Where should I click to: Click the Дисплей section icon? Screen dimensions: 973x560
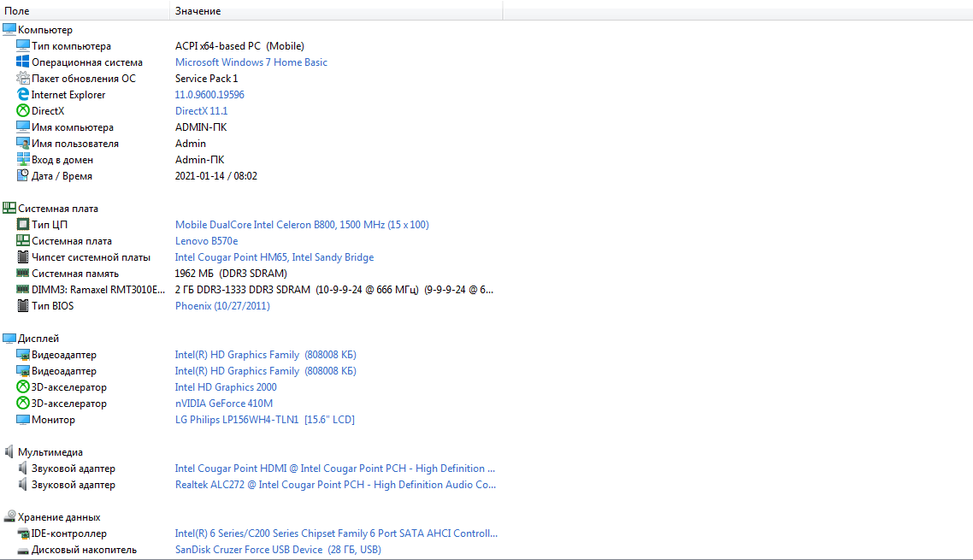(x=9, y=338)
